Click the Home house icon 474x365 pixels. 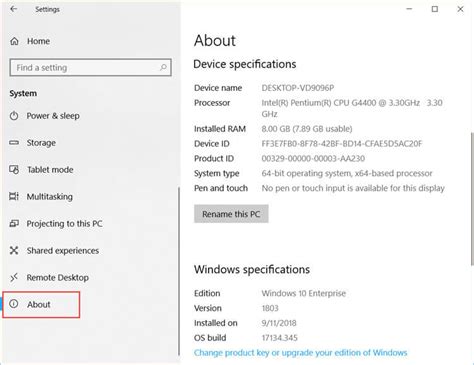[14, 41]
